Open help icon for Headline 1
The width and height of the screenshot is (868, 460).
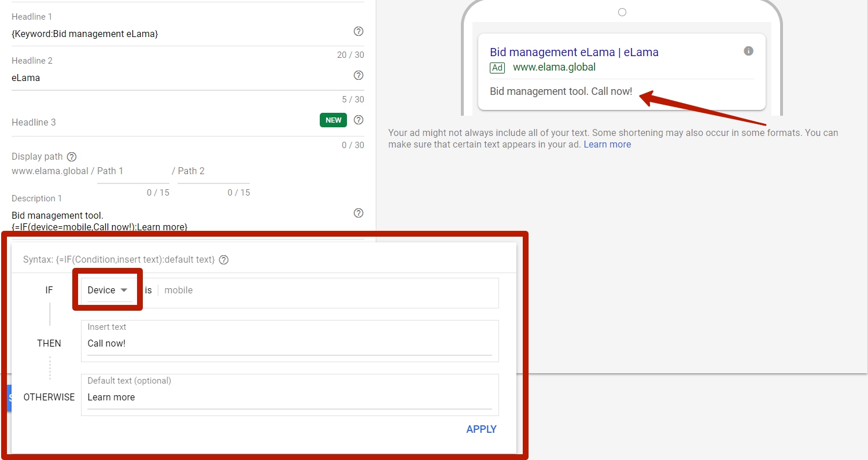pos(359,31)
